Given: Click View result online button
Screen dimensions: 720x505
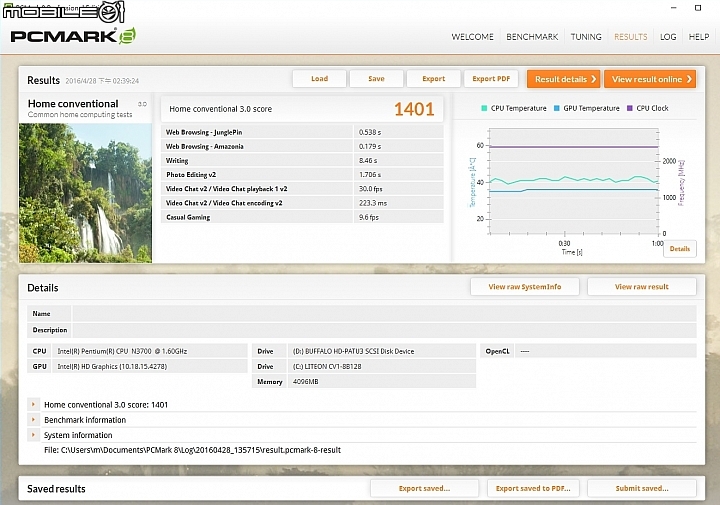Looking at the screenshot, I should (x=650, y=79).
